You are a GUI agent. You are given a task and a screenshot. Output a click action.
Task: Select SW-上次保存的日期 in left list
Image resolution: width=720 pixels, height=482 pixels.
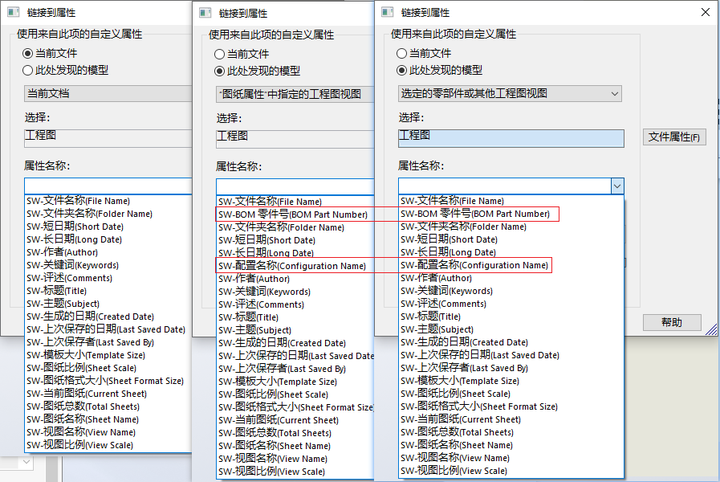click(106, 329)
